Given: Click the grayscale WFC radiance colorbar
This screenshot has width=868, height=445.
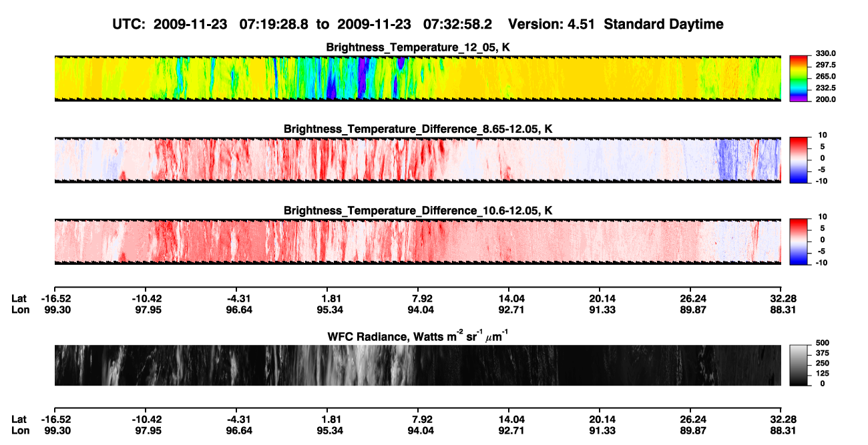Looking at the screenshot, I should pos(799,366).
